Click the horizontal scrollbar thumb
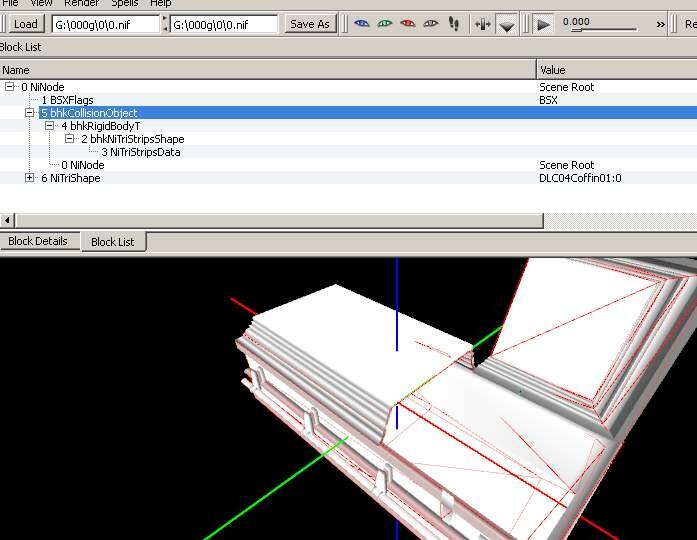The image size is (697, 540). (x=279, y=220)
